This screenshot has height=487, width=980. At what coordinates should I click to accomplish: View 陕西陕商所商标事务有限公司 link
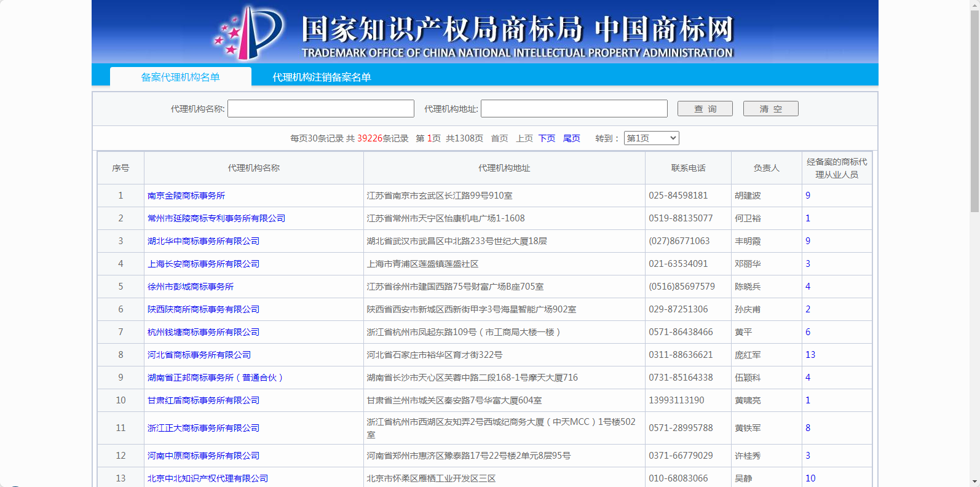[204, 309]
